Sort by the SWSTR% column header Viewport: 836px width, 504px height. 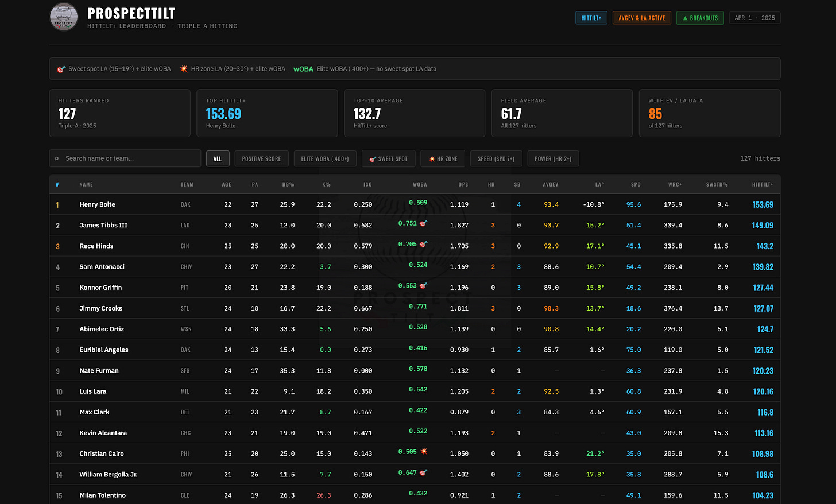click(x=717, y=184)
